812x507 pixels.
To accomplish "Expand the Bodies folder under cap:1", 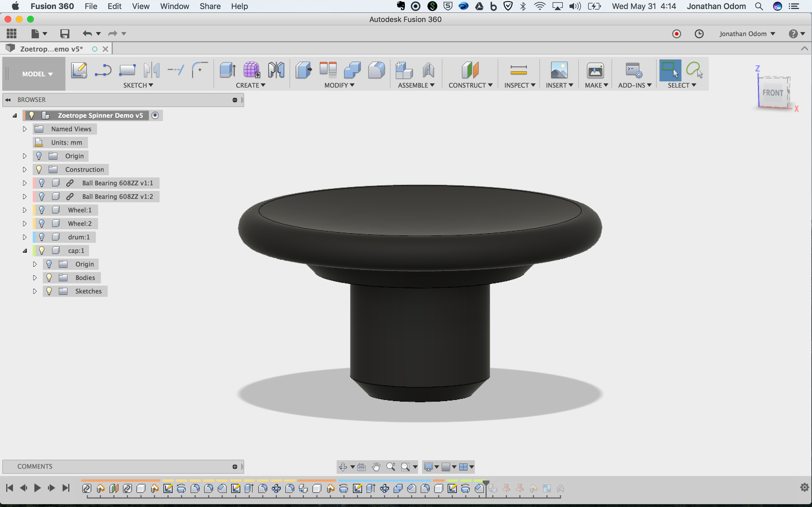I will [x=35, y=278].
